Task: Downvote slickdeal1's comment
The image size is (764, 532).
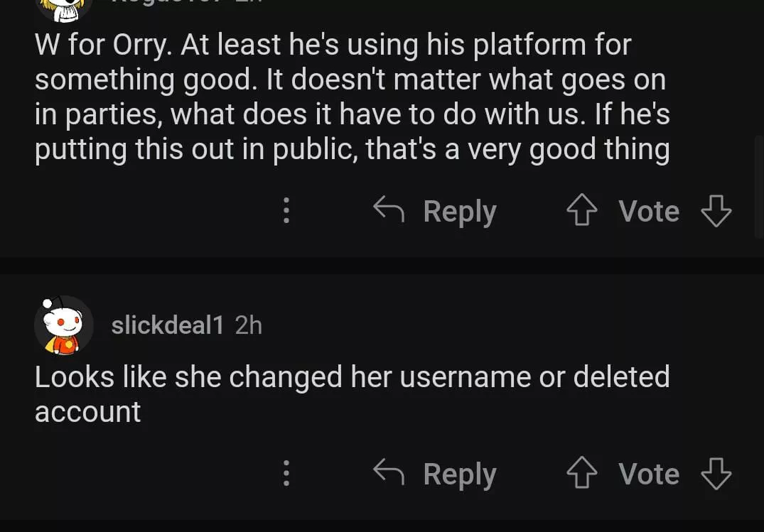Action: (716, 474)
